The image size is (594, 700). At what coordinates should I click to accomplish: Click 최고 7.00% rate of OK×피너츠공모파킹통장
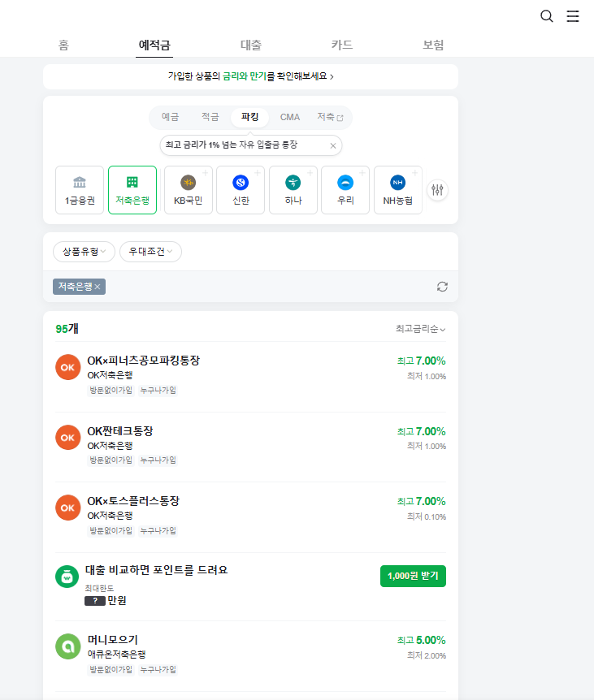(422, 361)
